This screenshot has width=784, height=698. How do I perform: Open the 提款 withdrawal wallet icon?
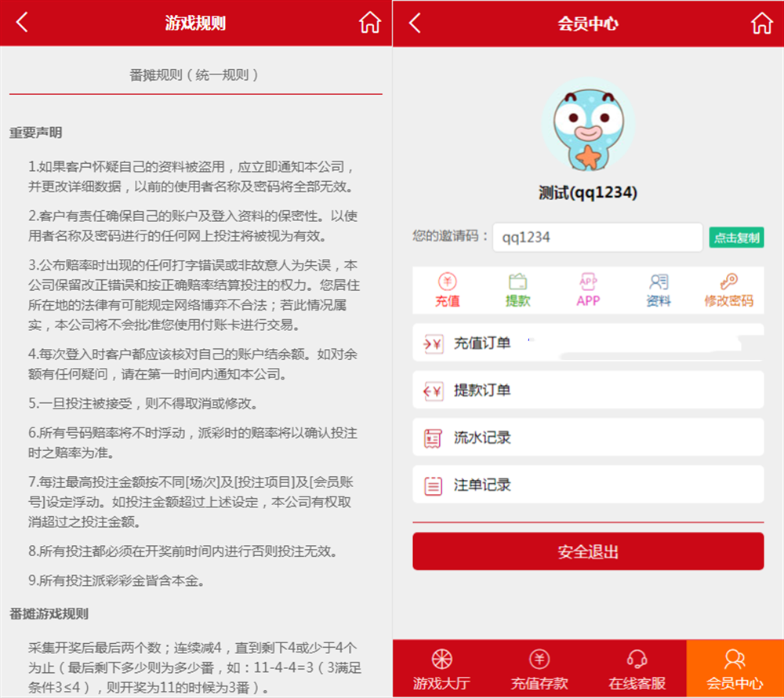[x=517, y=290]
